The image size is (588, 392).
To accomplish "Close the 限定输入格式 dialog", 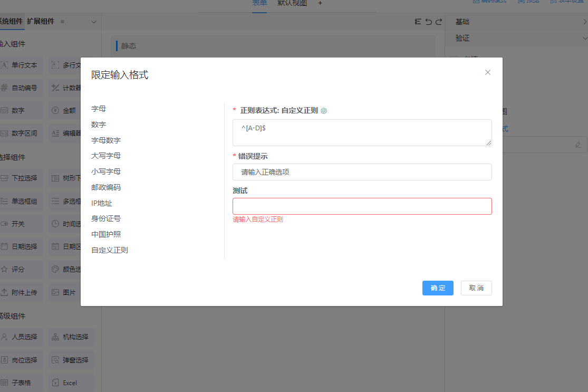I will [x=487, y=72].
